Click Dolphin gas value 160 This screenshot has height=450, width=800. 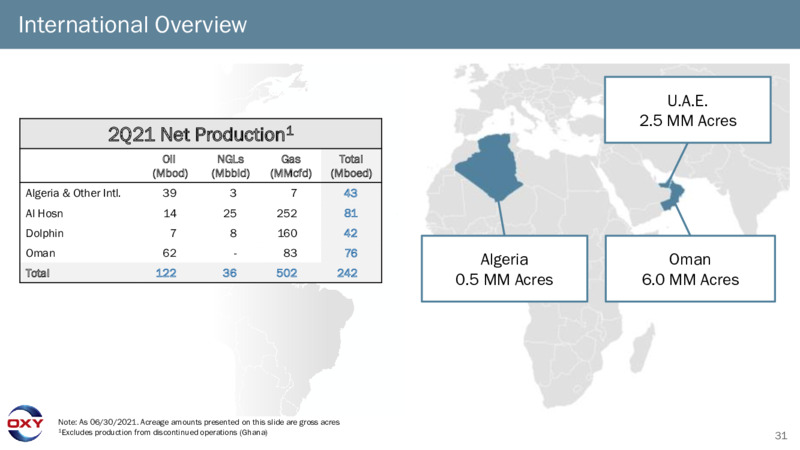287,233
